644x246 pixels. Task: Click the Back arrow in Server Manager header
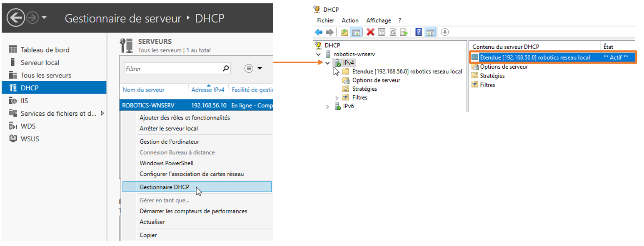click(x=16, y=18)
